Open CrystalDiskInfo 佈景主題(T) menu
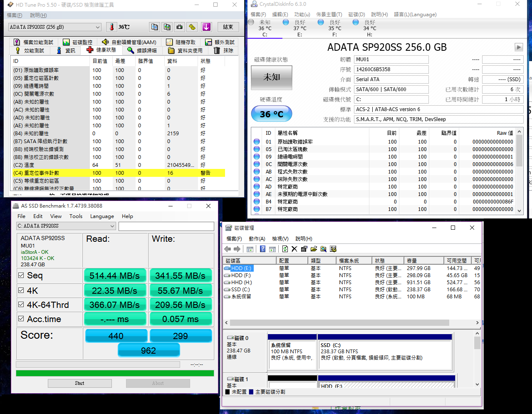 point(329,15)
